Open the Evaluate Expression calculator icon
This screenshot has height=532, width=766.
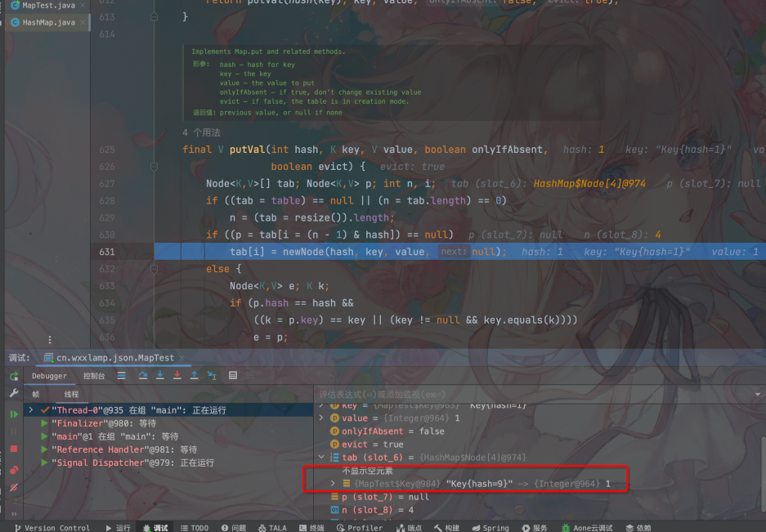pos(233,375)
